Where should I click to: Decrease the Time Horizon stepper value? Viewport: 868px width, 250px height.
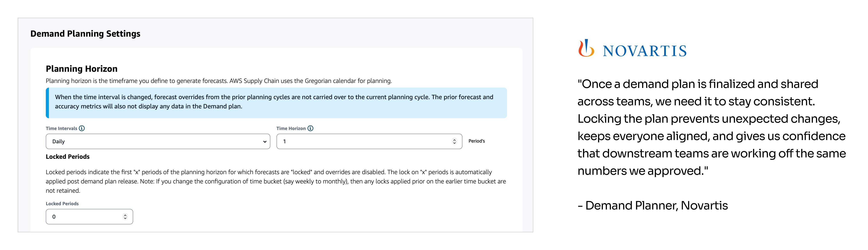click(x=454, y=143)
